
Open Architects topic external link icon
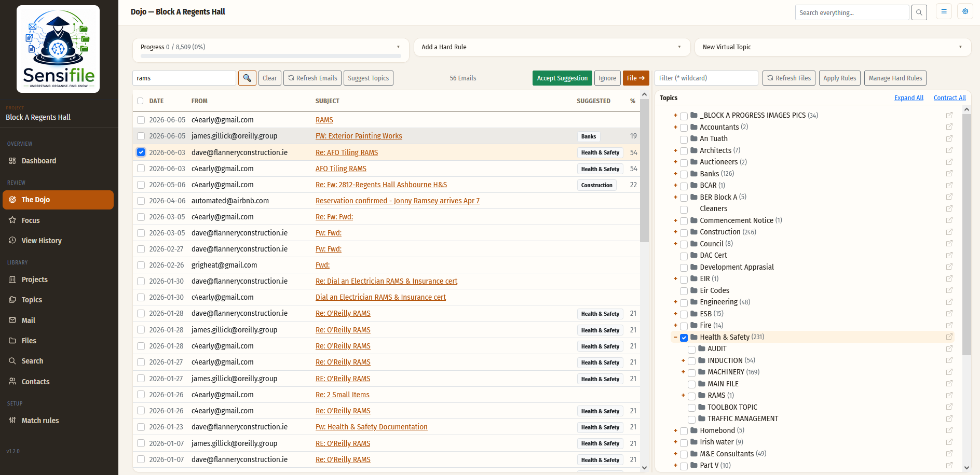[949, 150]
